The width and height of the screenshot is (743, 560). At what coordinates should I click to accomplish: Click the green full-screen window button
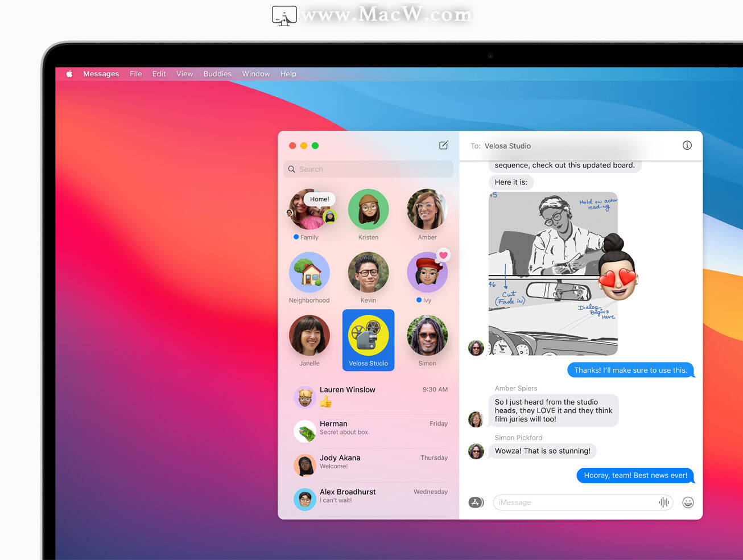[x=315, y=146]
